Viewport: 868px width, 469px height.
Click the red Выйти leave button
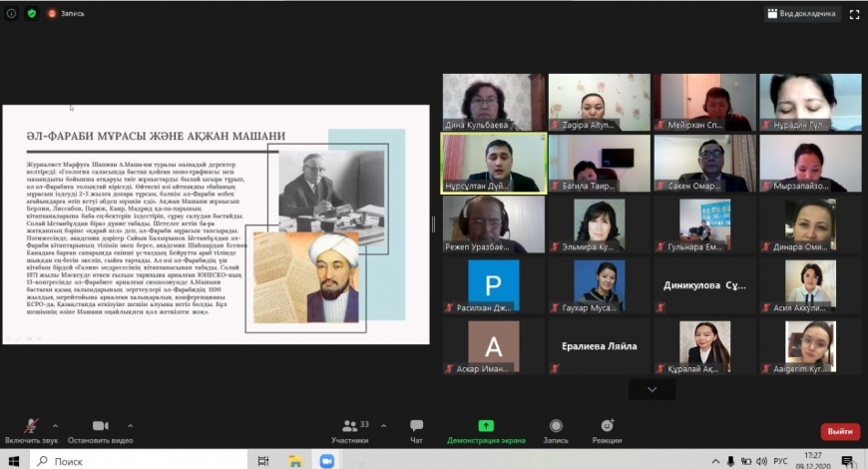839,431
